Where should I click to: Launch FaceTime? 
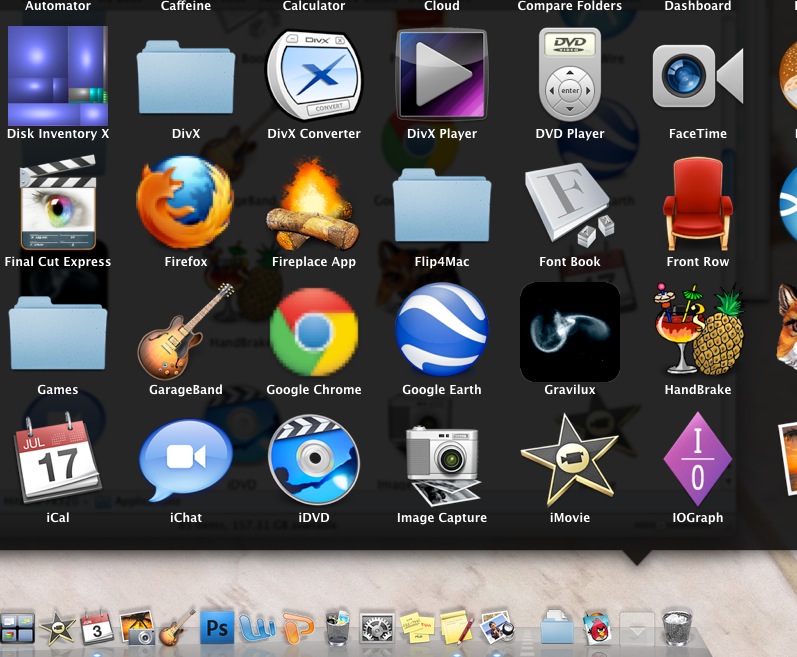pos(698,76)
